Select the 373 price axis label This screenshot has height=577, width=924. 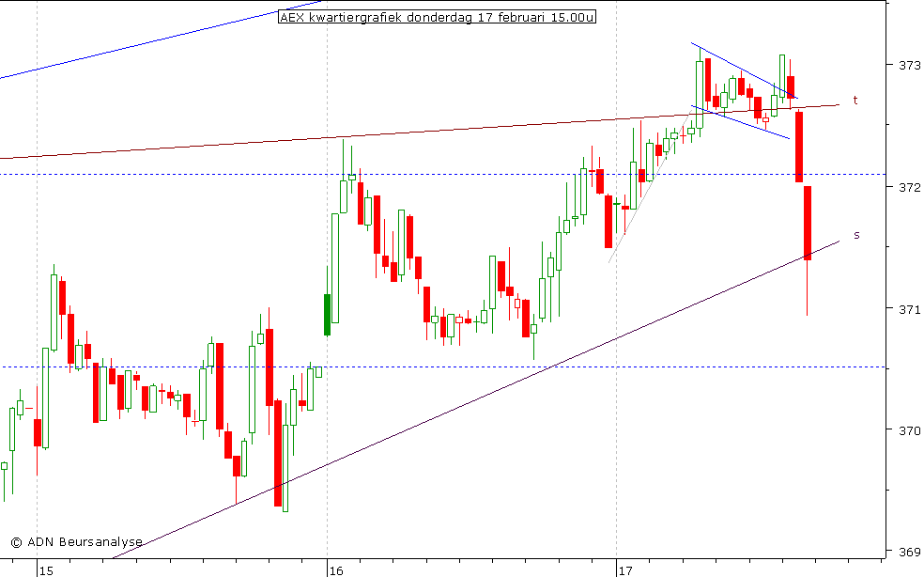click(909, 65)
